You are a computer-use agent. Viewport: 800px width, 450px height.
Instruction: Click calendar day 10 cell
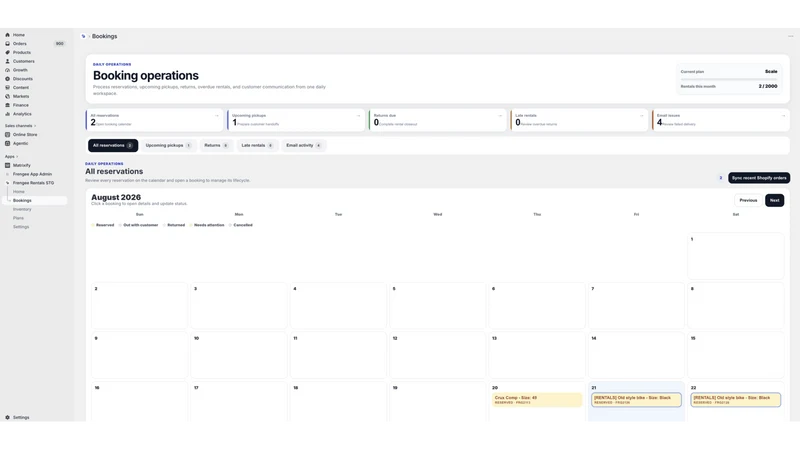click(x=238, y=355)
